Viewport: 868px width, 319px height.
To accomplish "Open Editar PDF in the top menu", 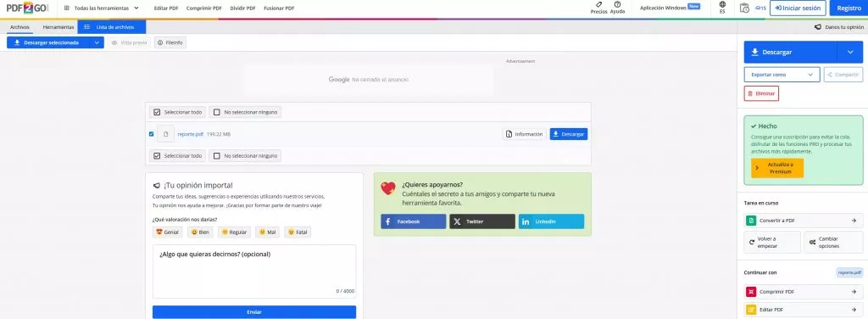I will pyautogui.click(x=166, y=8).
